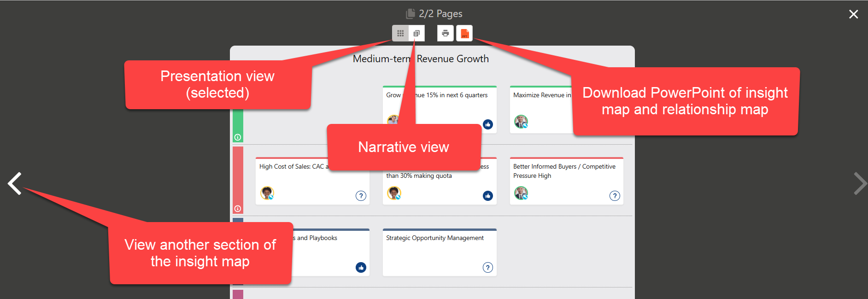Switch to Narrative view

tap(416, 33)
